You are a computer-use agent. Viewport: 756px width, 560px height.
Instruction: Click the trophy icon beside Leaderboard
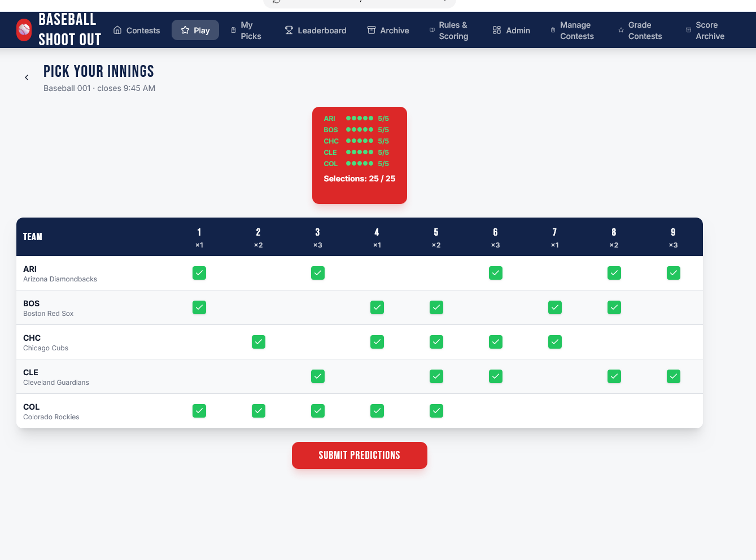[289, 30]
